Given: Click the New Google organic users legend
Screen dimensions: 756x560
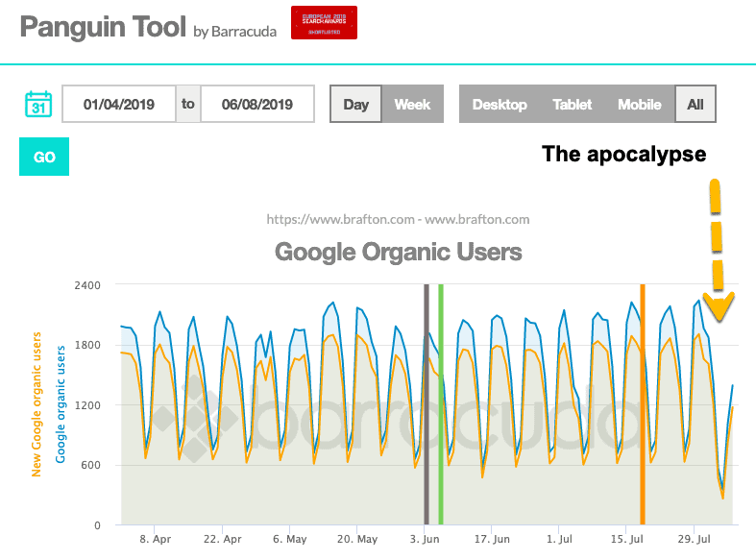Looking at the screenshot, I should pos(37,404).
